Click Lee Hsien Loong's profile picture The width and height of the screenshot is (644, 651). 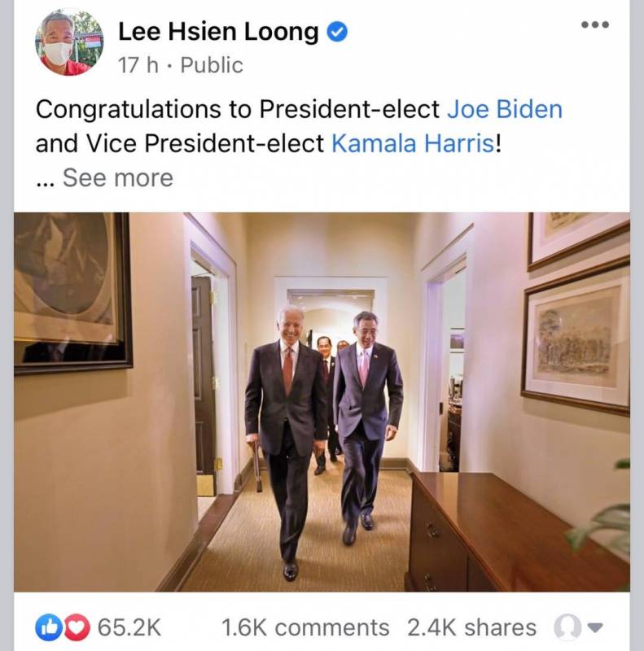pyautogui.click(x=69, y=43)
